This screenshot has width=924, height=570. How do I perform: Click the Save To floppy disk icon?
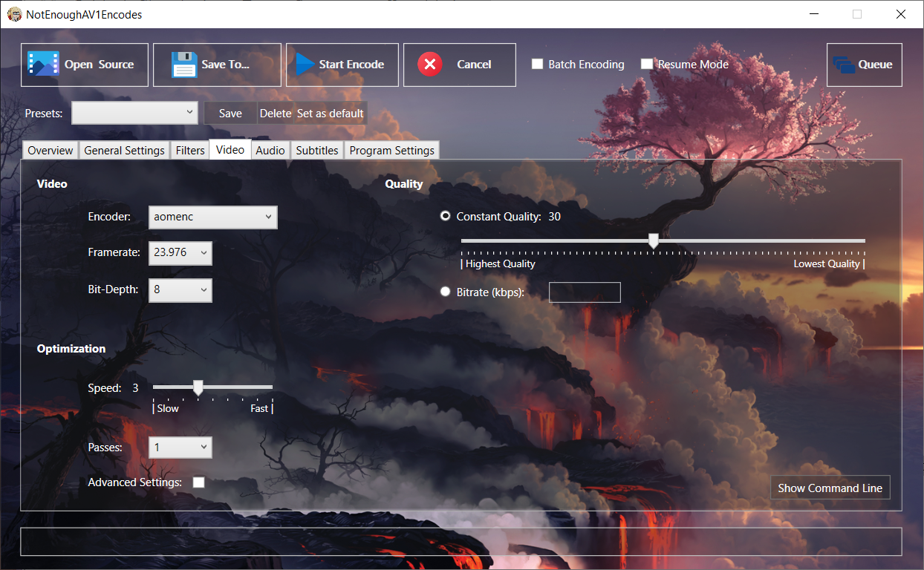tap(183, 65)
